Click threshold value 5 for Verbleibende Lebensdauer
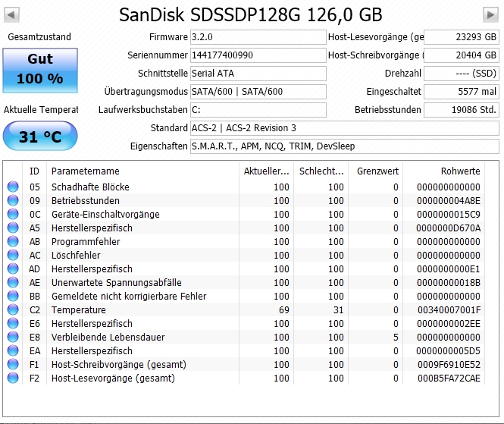The height and width of the screenshot is (424, 504). point(396,337)
